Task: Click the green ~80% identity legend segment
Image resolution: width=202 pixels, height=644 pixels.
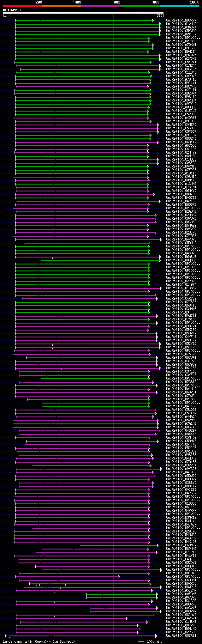Action: 140,6
